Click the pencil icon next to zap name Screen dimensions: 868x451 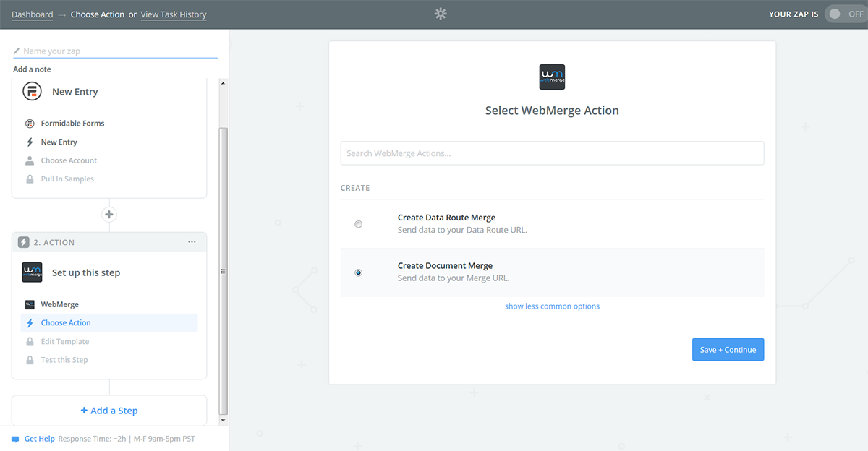[17, 51]
